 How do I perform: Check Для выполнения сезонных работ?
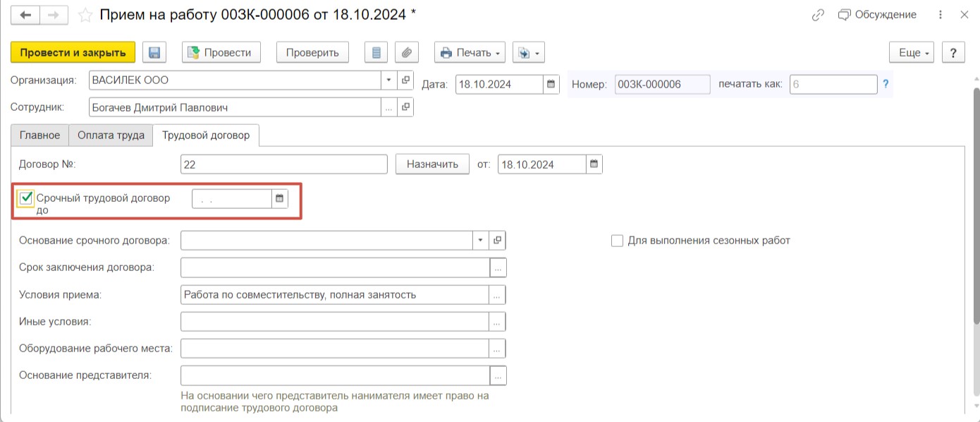[x=617, y=241]
